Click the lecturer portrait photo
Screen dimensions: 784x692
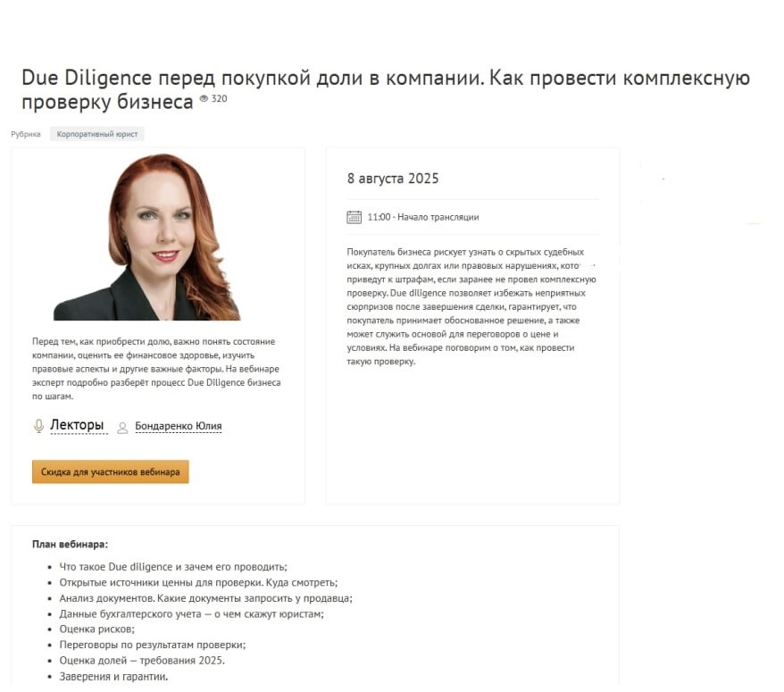[147, 237]
